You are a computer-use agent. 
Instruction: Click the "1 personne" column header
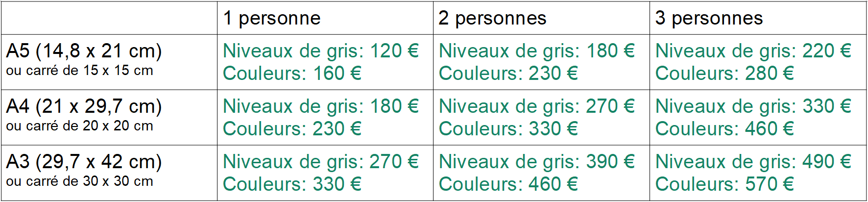[x=272, y=19]
